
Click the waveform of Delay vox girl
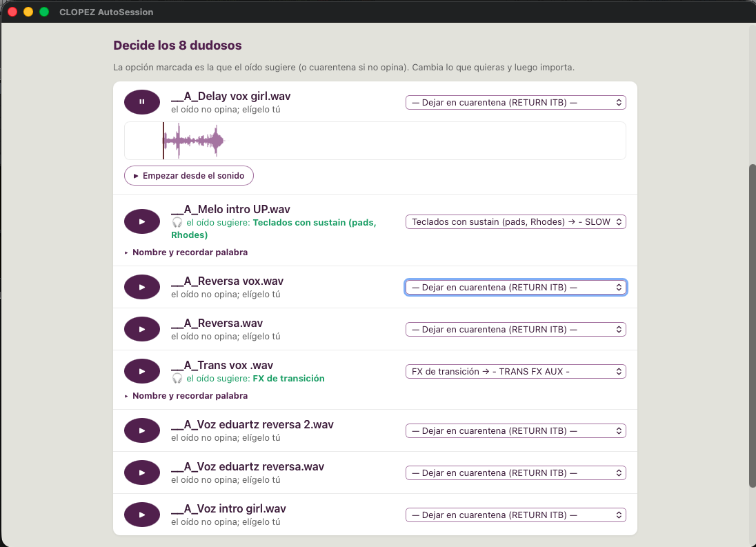[x=375, y=141]
